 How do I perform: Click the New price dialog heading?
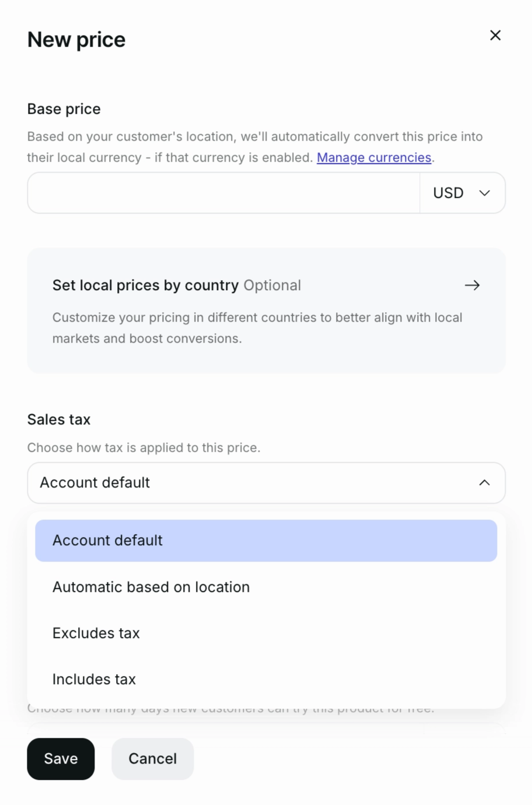tap(76, 40)
